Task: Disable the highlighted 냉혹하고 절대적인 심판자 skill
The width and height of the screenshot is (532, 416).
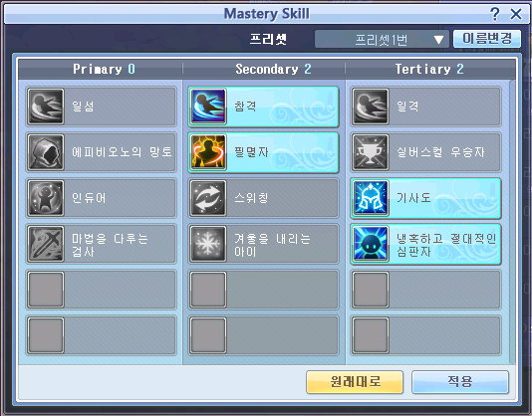Action: point(425,244)
